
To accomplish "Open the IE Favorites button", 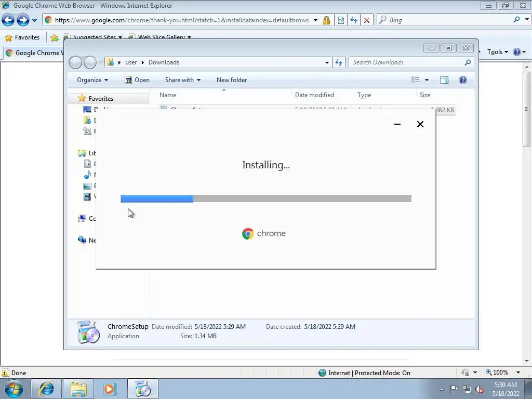I will [x=22, y=37].
